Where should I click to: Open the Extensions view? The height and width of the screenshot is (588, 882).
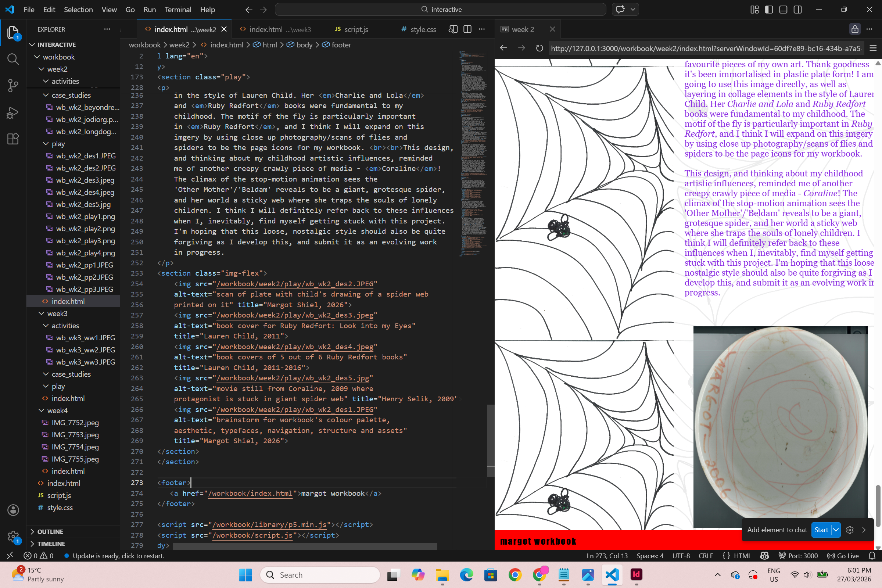[x=13, y=139]
